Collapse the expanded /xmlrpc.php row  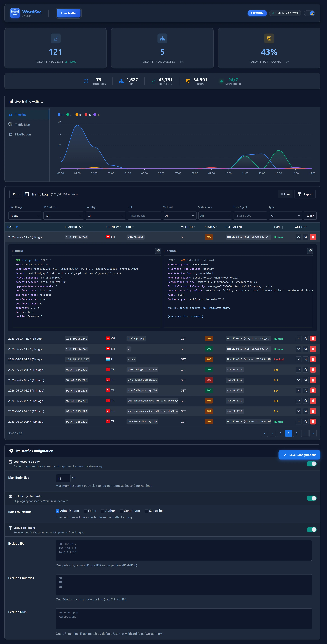pos(298,237)
